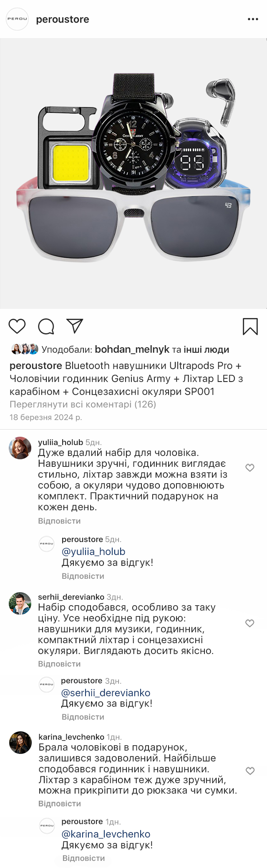Open comments via speech bubble icon
267x868 pixels.
coord(46,326)
